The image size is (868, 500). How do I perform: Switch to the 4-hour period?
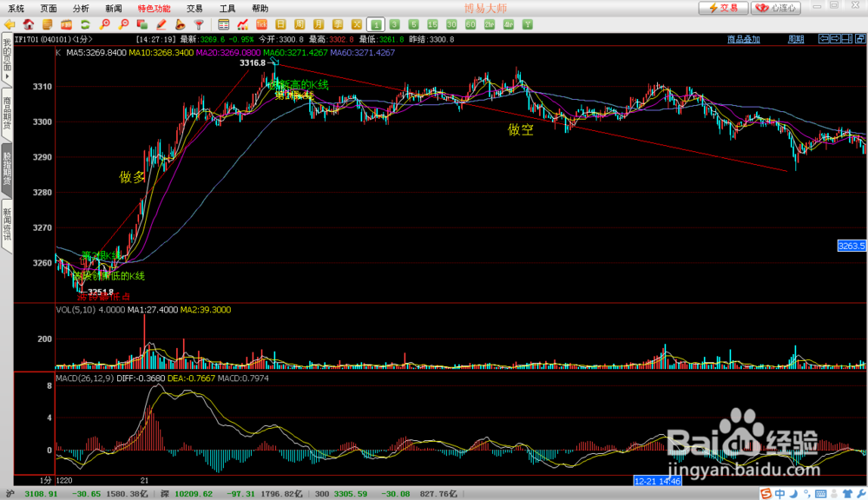[x=508, y=24]
